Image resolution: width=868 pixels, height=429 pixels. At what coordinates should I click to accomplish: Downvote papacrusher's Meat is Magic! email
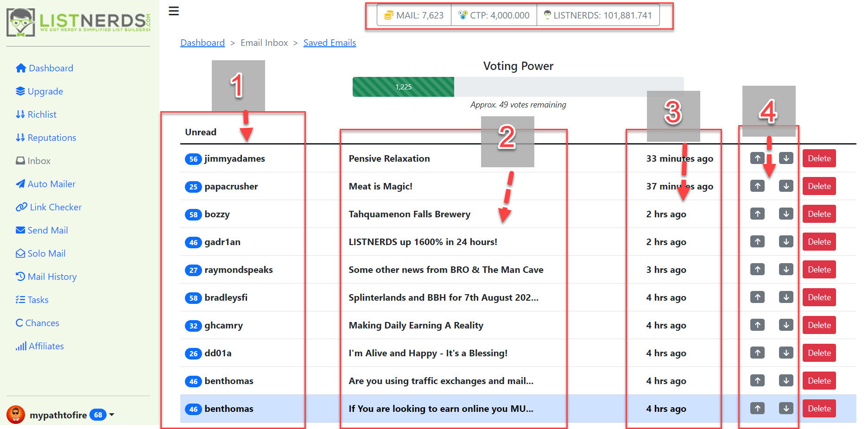(x=786, y=186)
